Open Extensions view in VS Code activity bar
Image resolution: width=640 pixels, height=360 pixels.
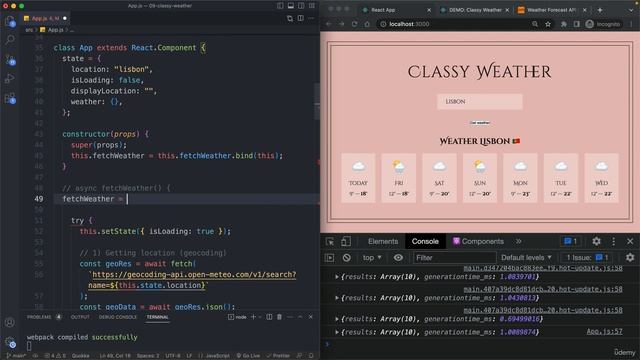click(10, 98)
